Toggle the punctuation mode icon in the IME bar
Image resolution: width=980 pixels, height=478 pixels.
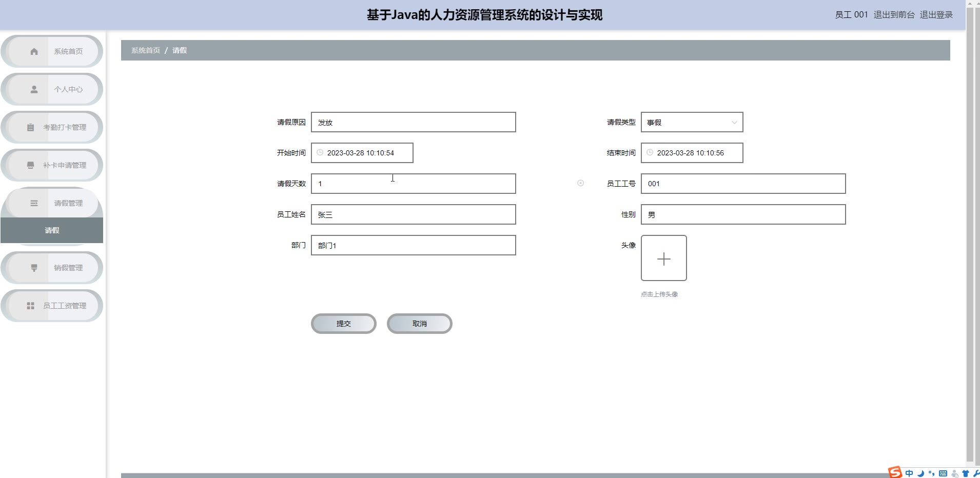point(931,473)
